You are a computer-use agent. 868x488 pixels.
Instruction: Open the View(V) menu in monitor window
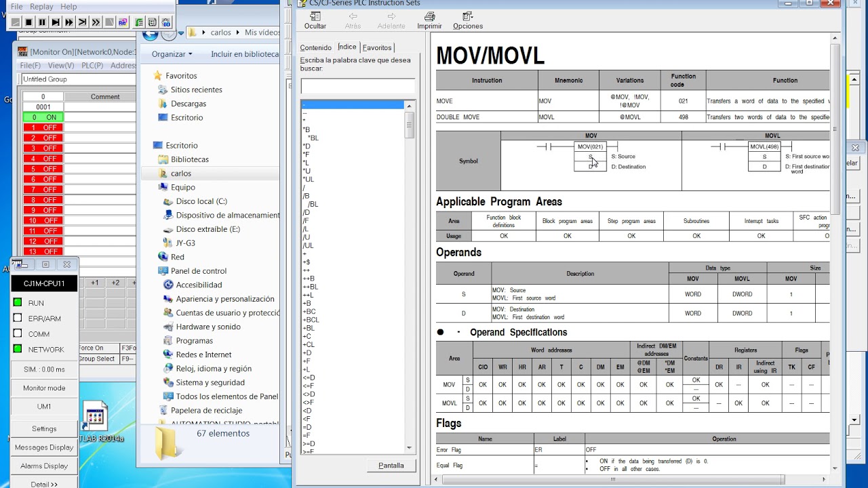click(61, 66)
